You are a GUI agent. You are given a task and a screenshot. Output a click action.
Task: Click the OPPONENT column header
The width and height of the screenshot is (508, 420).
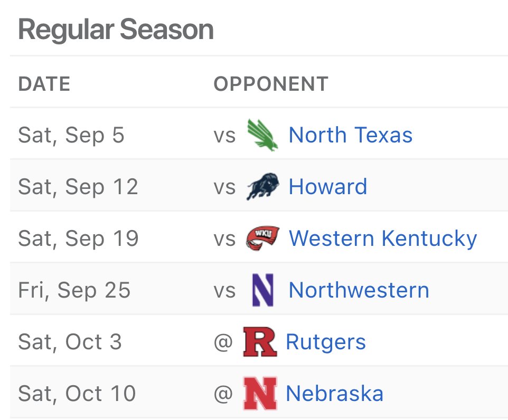pos(271,84)
